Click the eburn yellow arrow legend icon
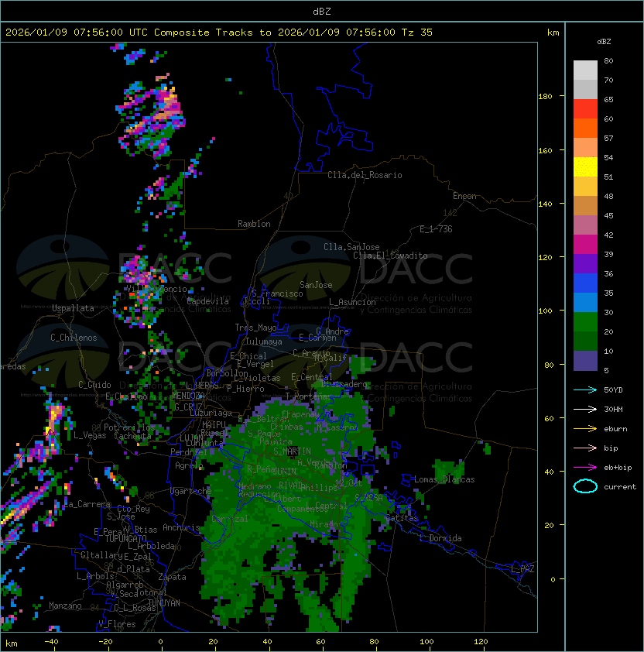 pyautogui.click(x=585, y=429)
